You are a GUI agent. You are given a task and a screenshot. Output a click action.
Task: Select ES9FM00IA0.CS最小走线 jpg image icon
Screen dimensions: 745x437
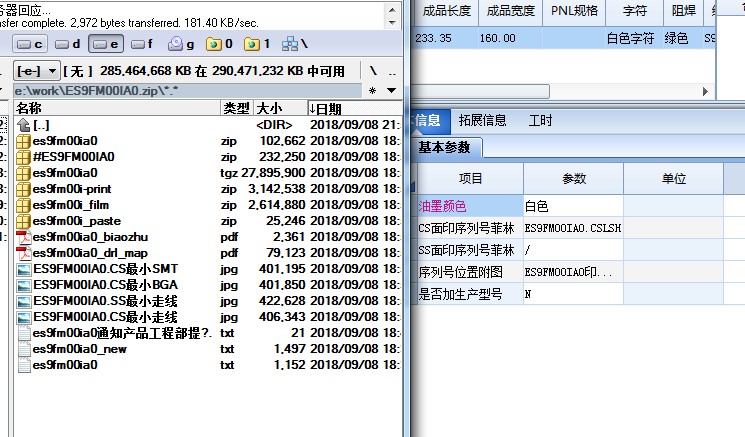(23, 317)
